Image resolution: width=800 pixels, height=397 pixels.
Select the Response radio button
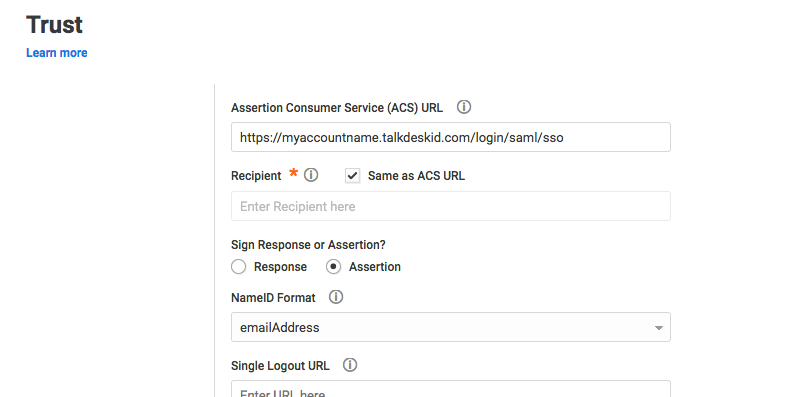click(x=238, y=267)
